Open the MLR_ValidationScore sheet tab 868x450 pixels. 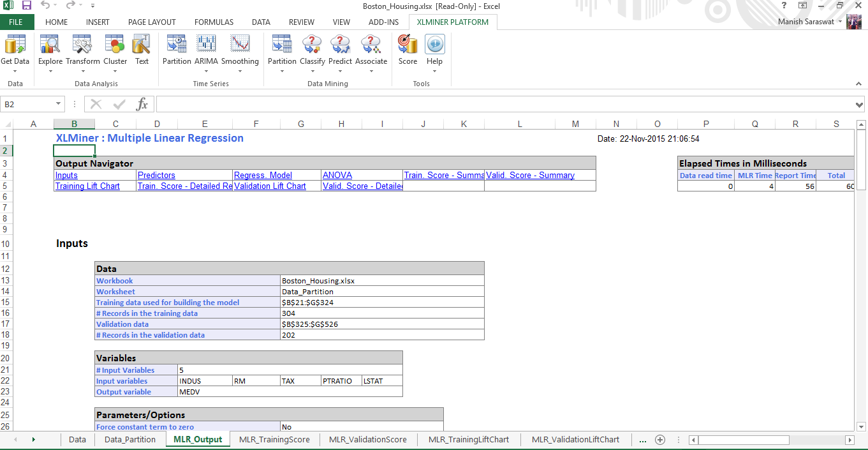click(367, 439)
